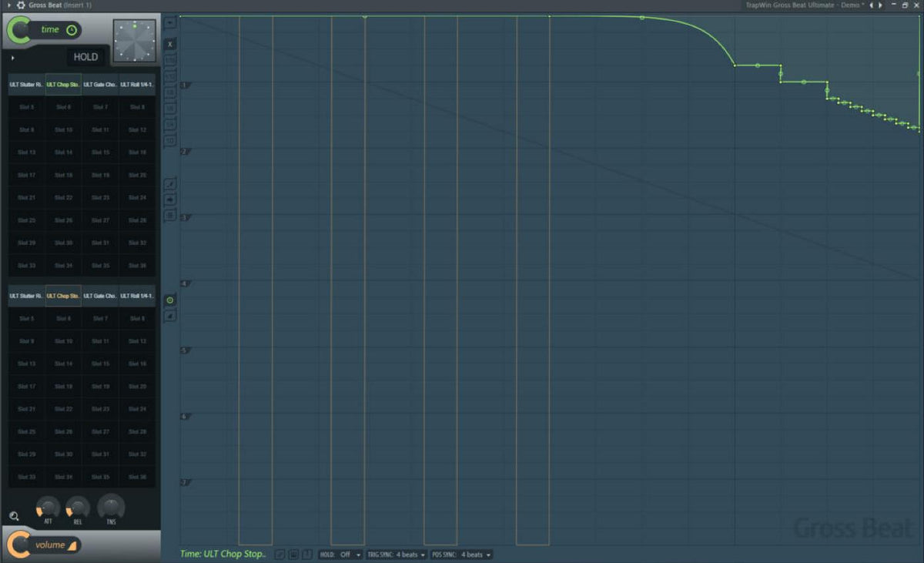Toggle the HOLD button
The height and width of the screenshot is (563, 924).
click(x=85, y=57)
